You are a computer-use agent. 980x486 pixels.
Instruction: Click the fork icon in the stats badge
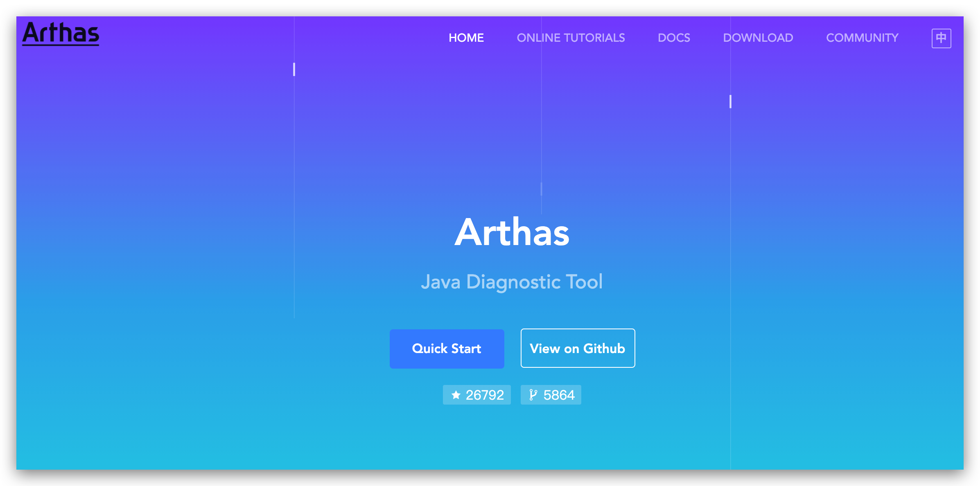[533, 395]
